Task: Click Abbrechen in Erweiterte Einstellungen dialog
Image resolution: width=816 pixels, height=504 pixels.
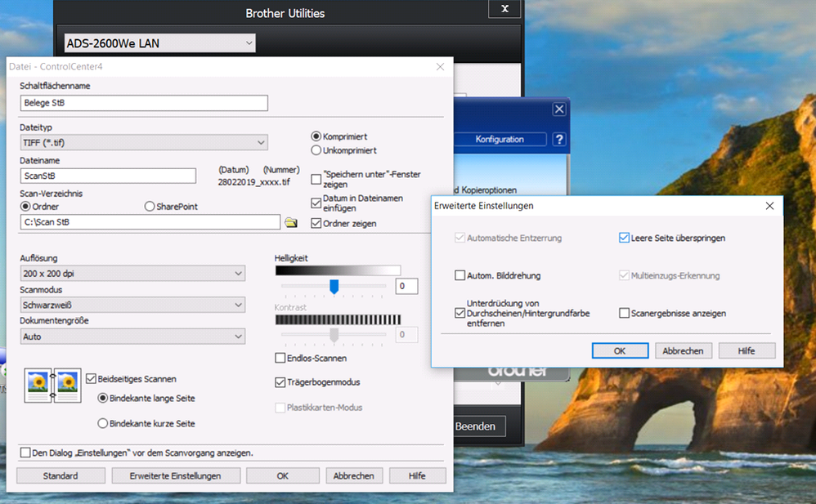Action: tap(684, 351)
